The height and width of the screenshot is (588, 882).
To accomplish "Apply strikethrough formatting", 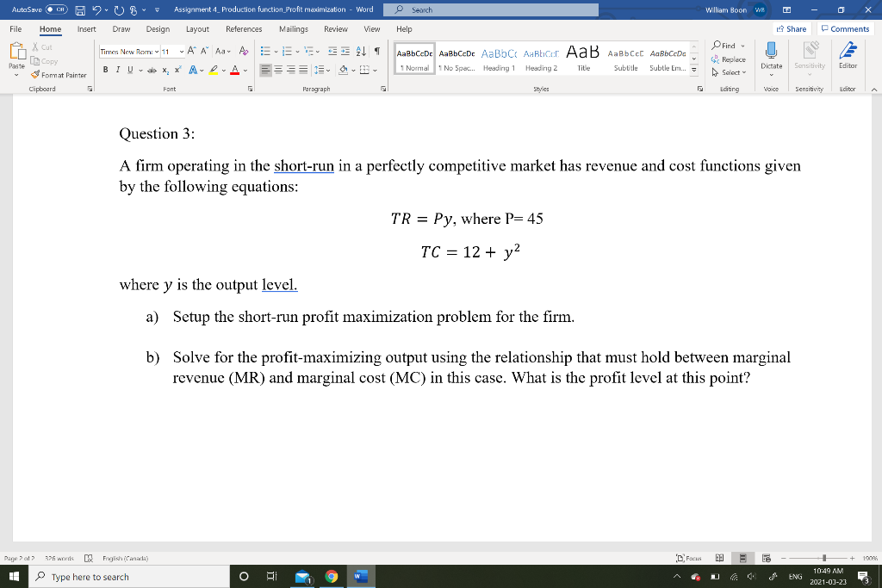I will (x=152, y=70).
